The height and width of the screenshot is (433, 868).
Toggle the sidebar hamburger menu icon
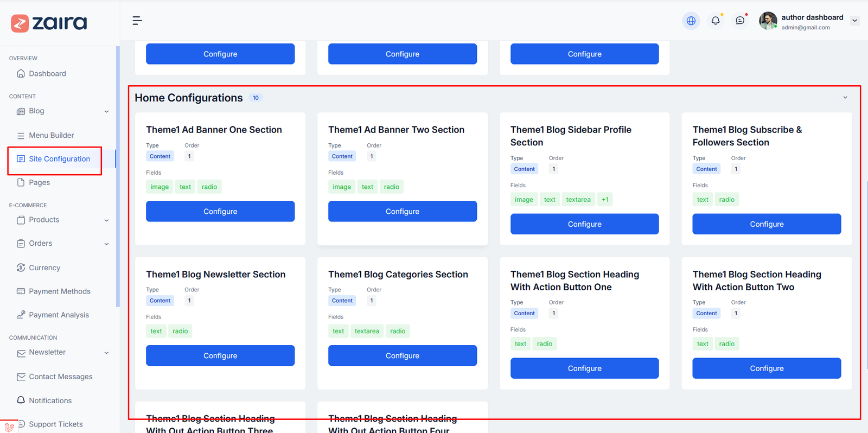(137, 21)
